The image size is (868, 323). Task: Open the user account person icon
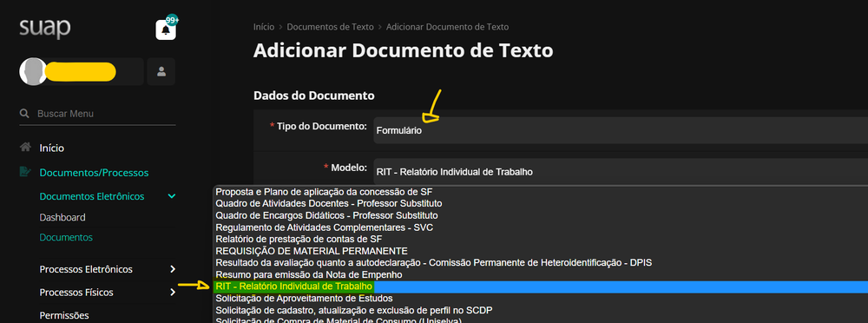(161, 71)
